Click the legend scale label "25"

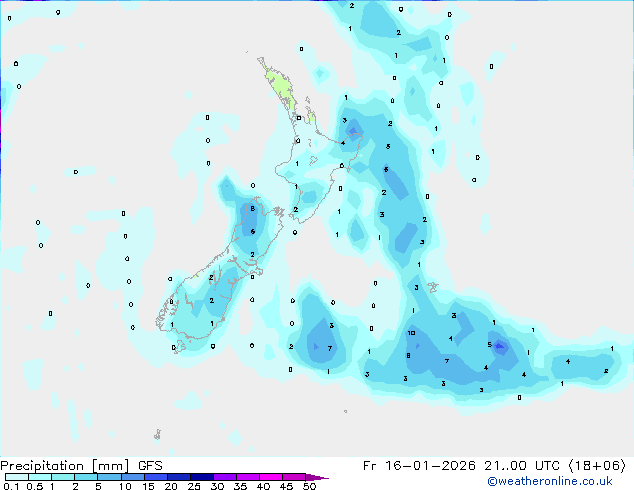click(x=194, y=486)
